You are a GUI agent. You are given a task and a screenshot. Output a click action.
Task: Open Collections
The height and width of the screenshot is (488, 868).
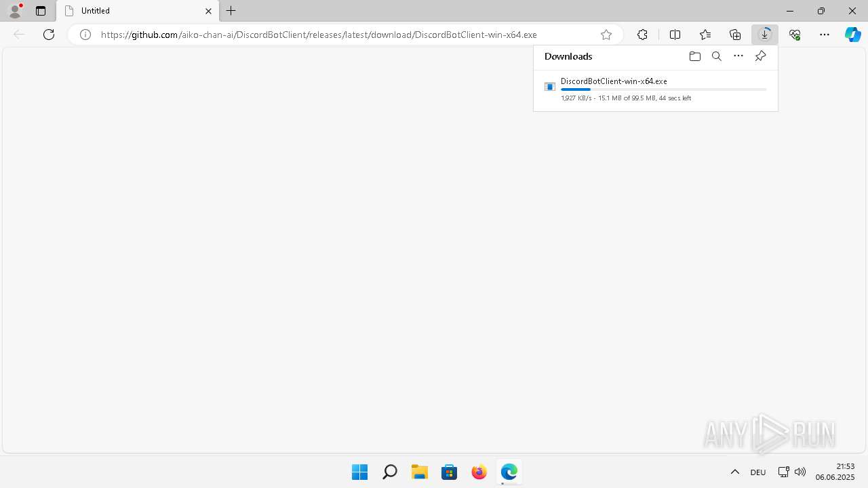(x=735, y=35)
